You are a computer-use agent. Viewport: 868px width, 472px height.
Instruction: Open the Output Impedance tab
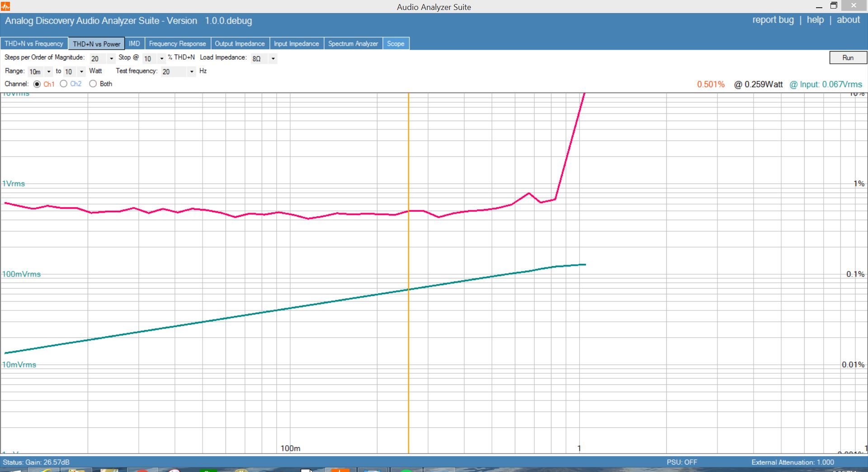(240, 43)
